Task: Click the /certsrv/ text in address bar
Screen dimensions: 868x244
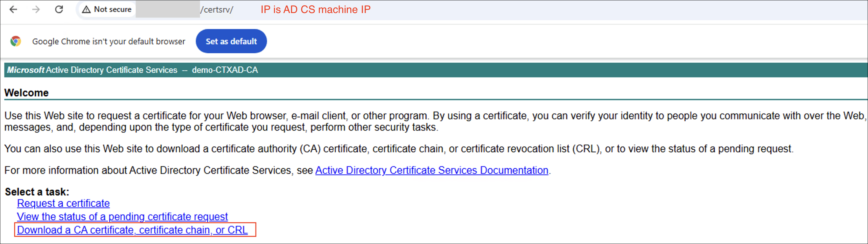Action: (217, 10)
